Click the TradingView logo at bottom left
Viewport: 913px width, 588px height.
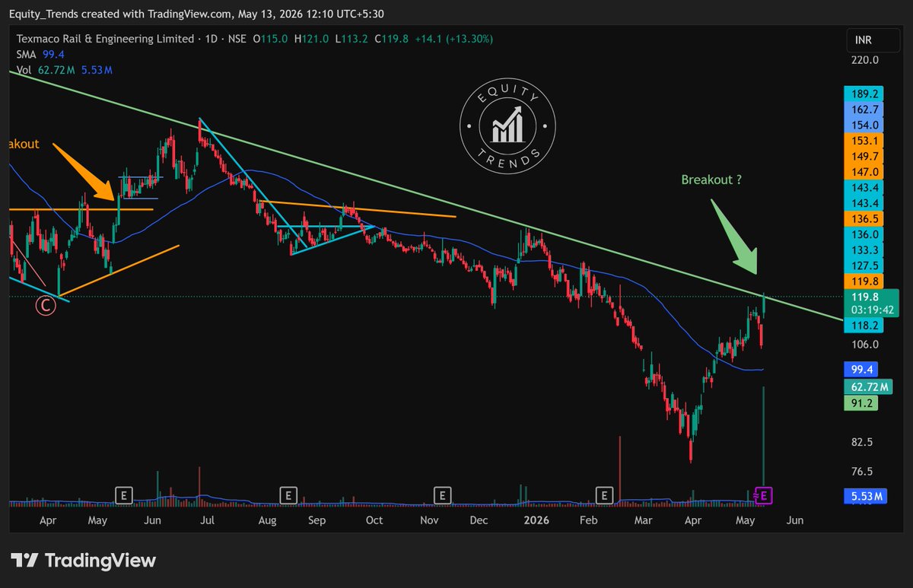pyautogui.click(x=83, y=561)
